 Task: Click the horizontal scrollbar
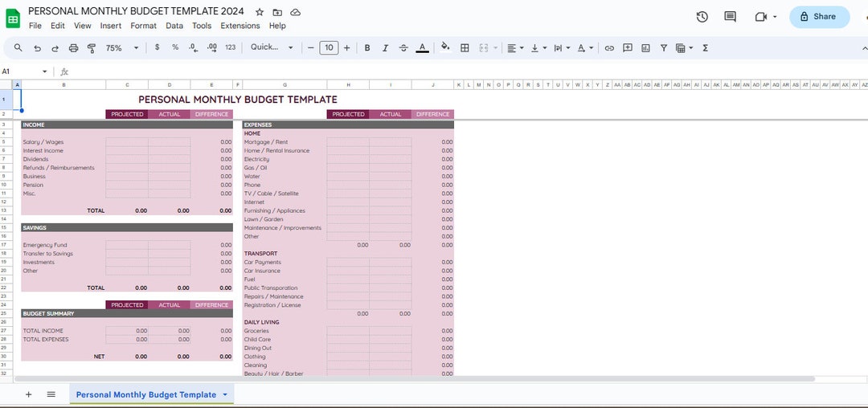414,379
